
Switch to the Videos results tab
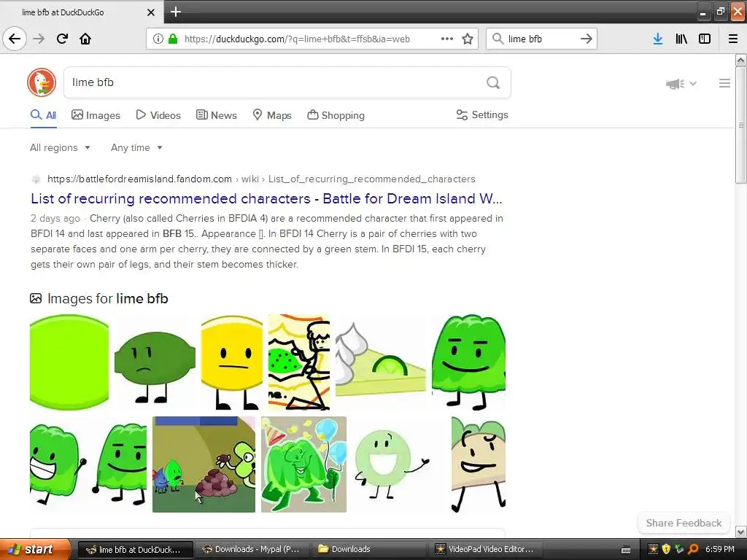(x=158, y=115)
